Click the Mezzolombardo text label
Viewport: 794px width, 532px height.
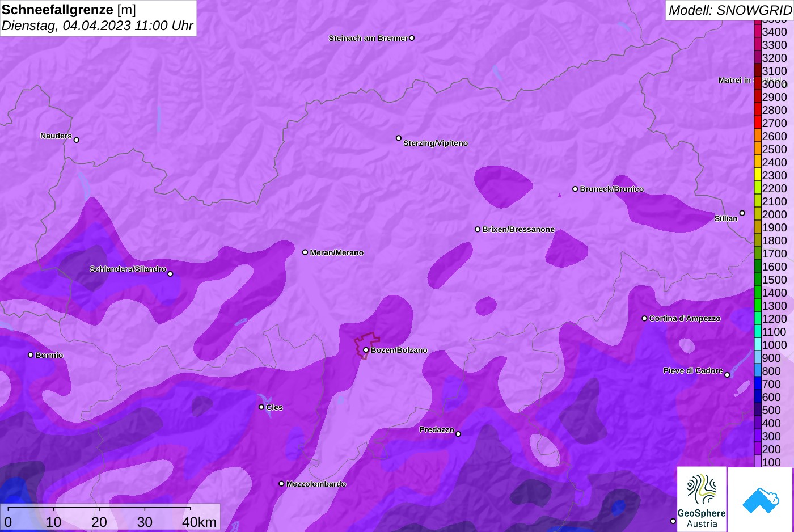click(316, 484)
